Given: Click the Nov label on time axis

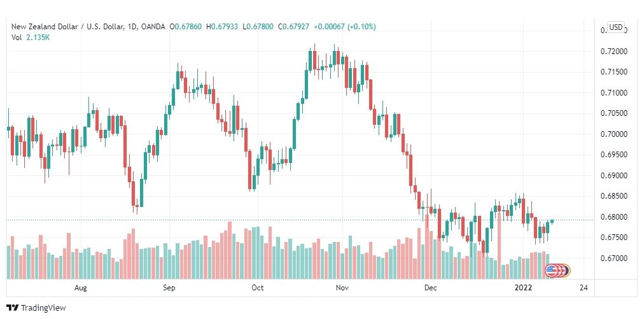Looking at the screenshot, I should (342, 288).
